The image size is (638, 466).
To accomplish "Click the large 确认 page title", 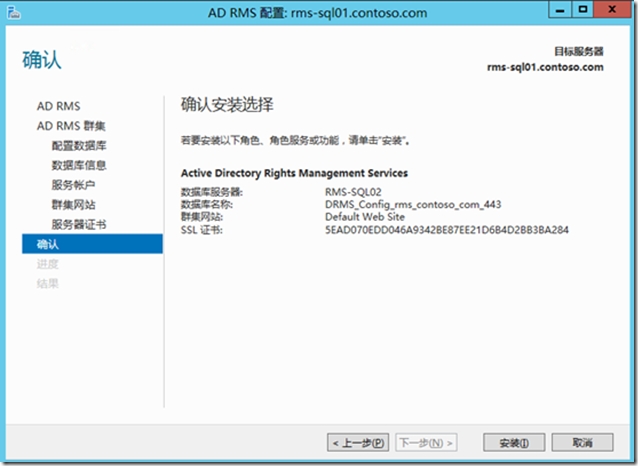I will click(42, 60).
